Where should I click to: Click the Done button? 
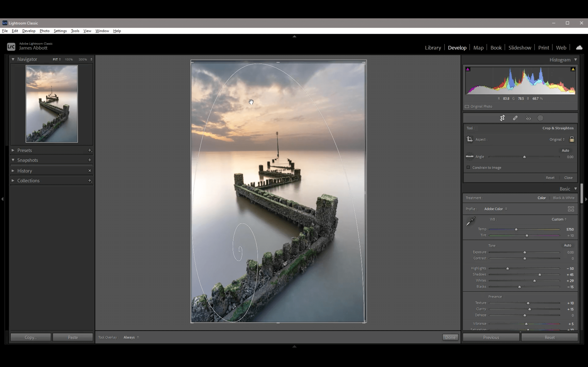click(x=450, y=337)
